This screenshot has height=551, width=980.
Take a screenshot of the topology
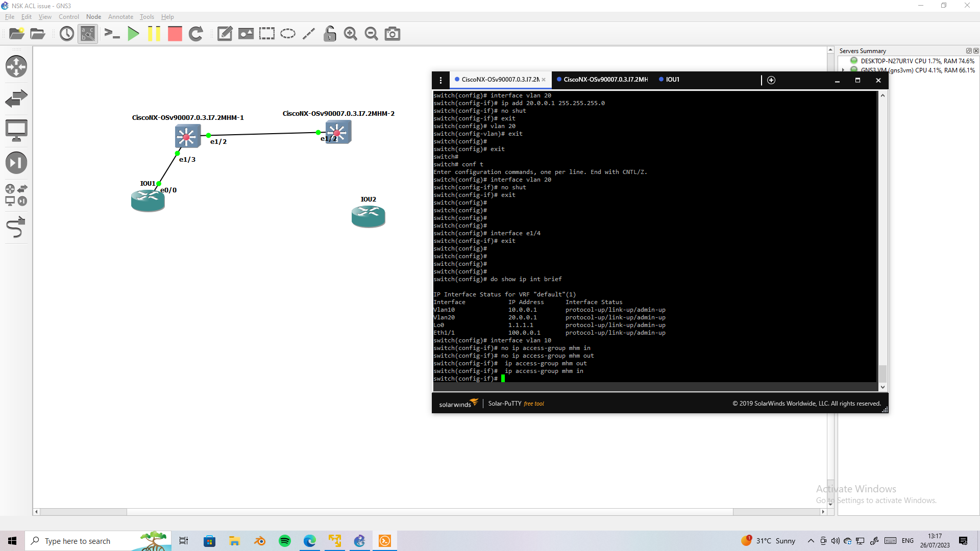pos(392,34)
